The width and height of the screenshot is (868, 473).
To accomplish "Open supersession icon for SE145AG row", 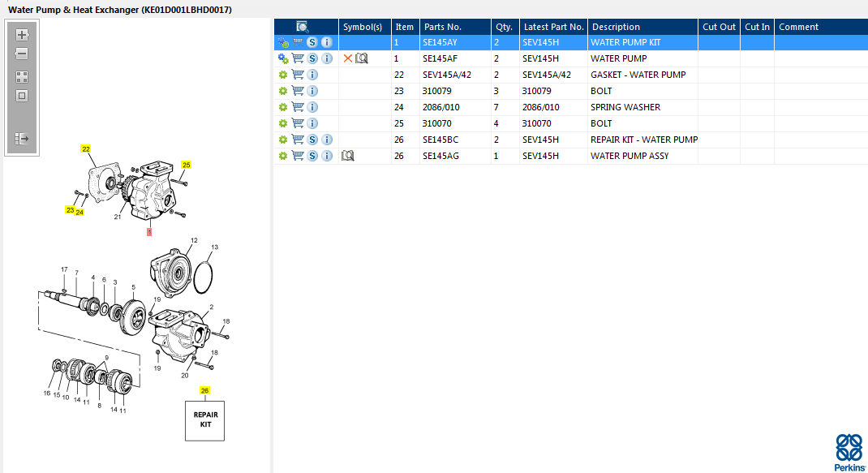I will [312, 156].
